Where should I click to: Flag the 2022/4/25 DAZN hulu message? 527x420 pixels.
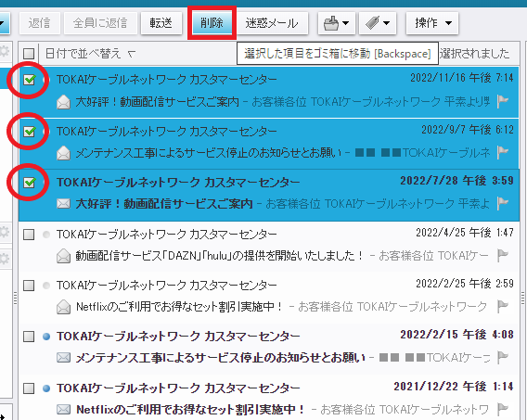click(503, 256)
